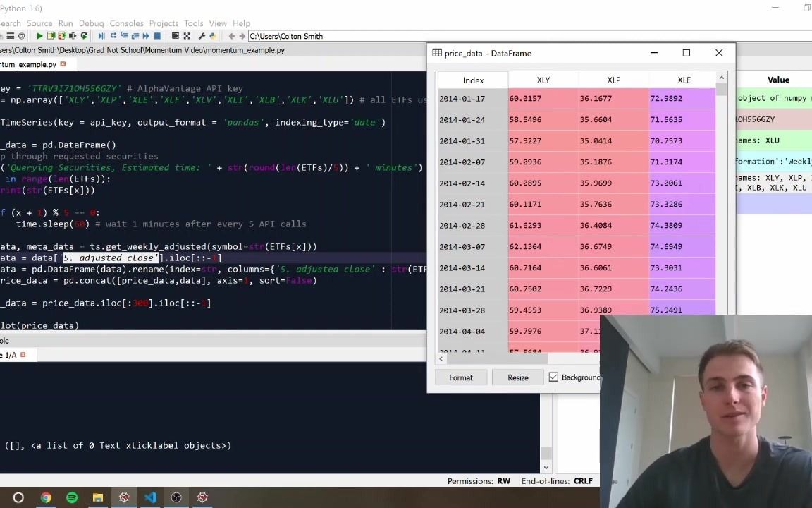This screenshot has height=508, width=812.
Task: Switch to the momentum_example.py editor tab
Action: point(28,64)
